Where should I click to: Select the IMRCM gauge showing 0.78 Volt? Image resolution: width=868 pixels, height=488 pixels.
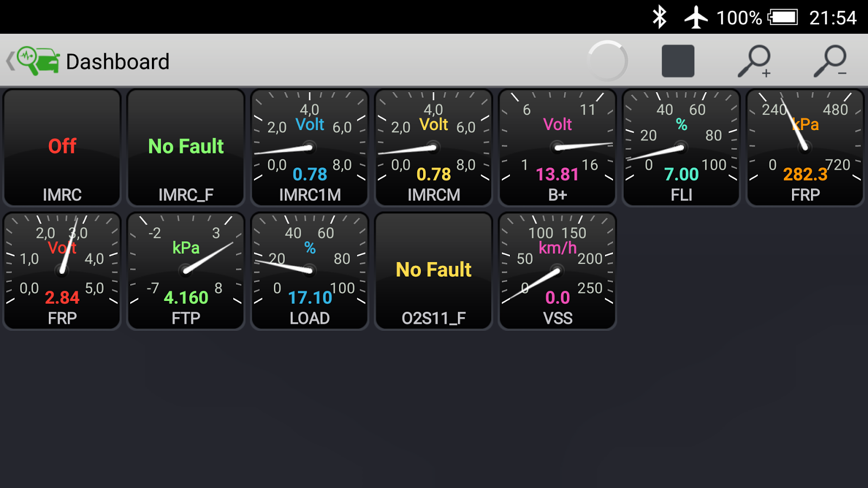(x=433, y=147)
